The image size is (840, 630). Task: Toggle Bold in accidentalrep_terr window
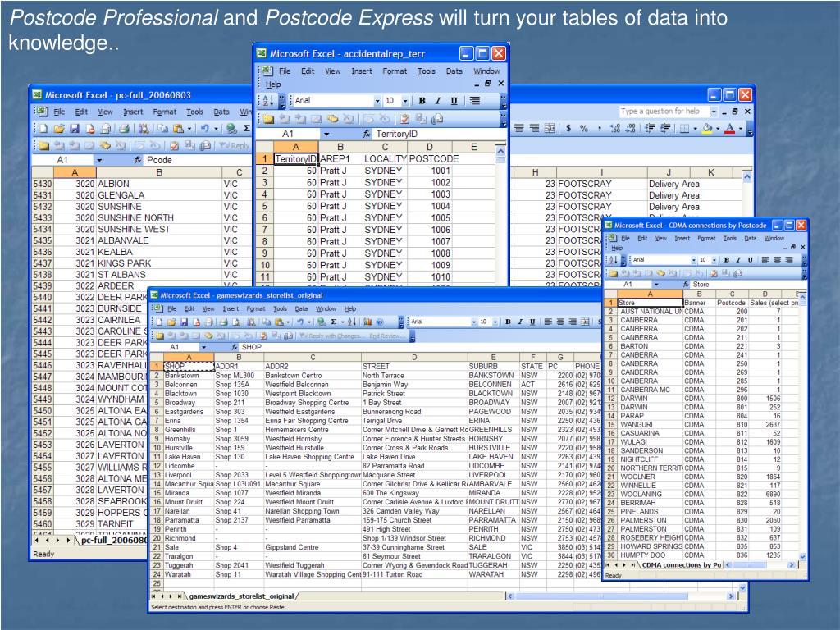click(x=422, y=101)
